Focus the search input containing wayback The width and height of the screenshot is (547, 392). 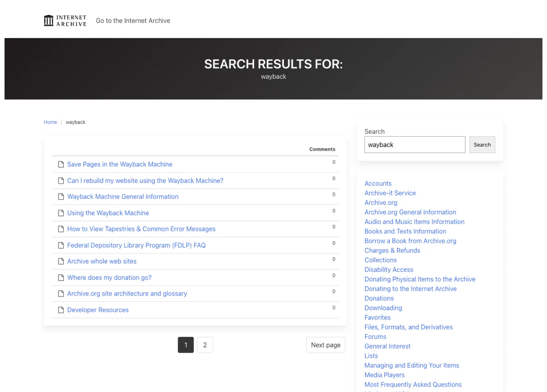coord(415,145)
